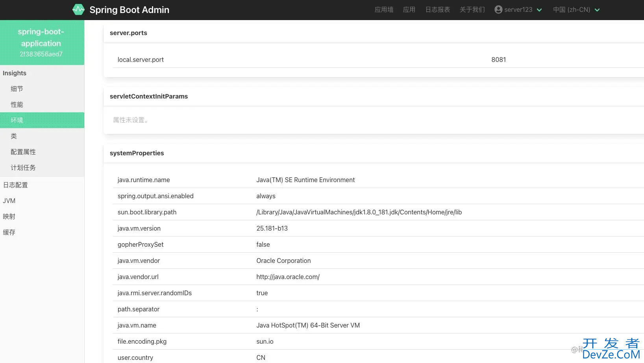Open the 日志报表 navigation item
Viewport: 644px width, 363px height.
tap(437, 9)
